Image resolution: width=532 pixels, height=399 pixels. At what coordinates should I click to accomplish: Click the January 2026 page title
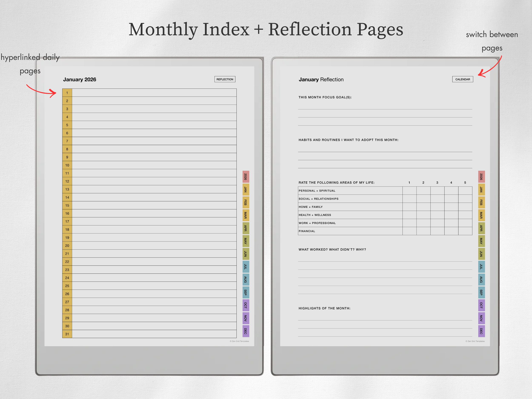[x=80, y=80]
